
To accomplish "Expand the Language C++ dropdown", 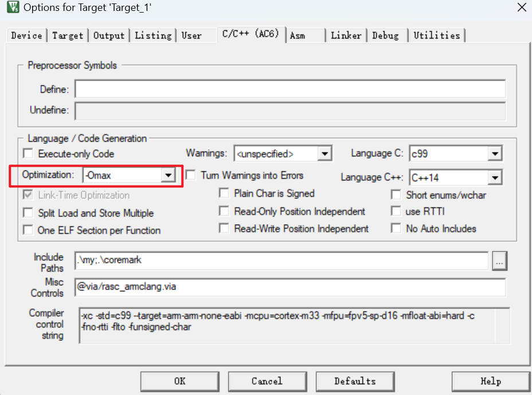I will (456, 178).
